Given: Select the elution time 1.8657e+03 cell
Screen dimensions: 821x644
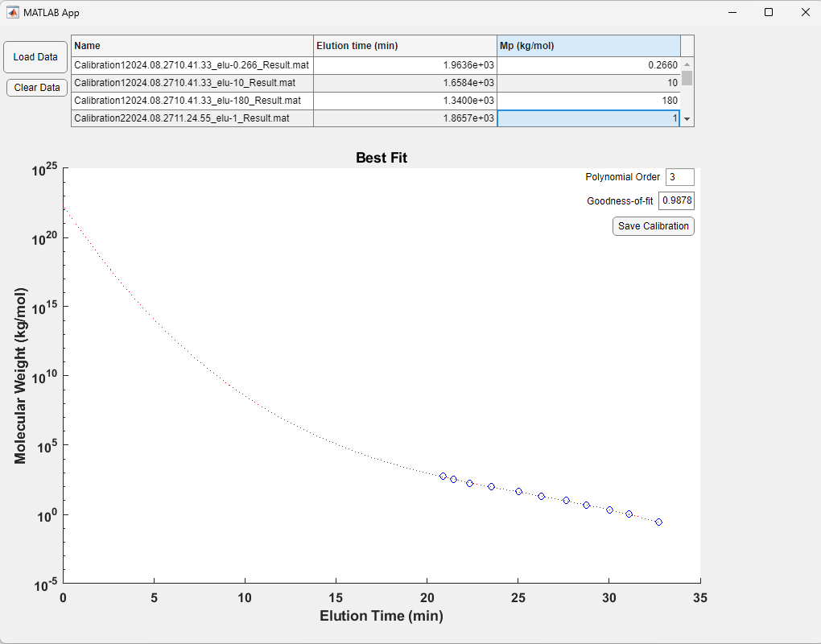Looking at the screenshot, I should [x=405, y=118].
